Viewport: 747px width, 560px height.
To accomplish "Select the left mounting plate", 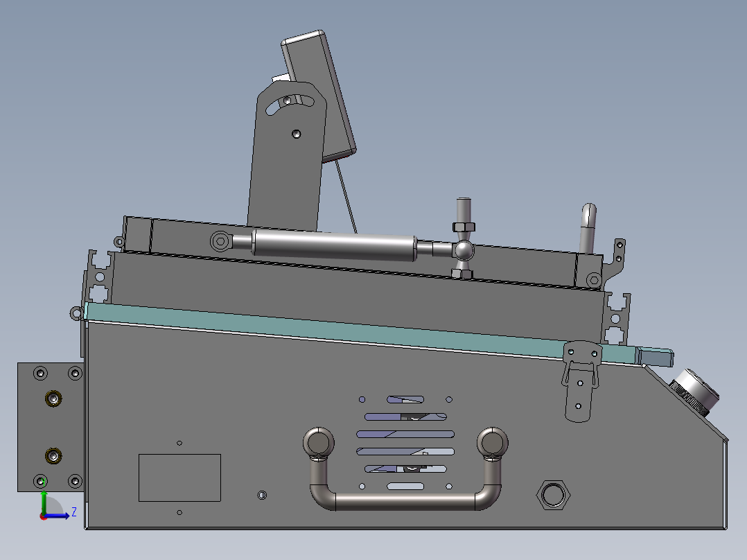I will click(51, 427).
